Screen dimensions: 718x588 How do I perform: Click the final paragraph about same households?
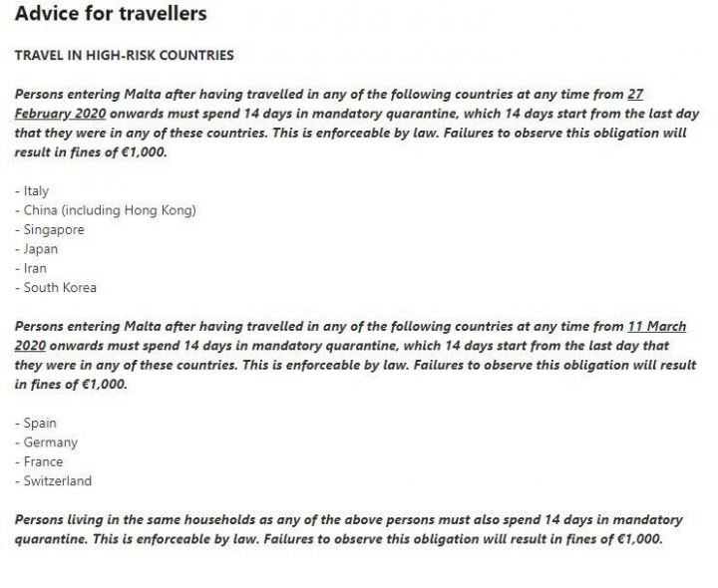pyautogui.click(x=349, y=530)
